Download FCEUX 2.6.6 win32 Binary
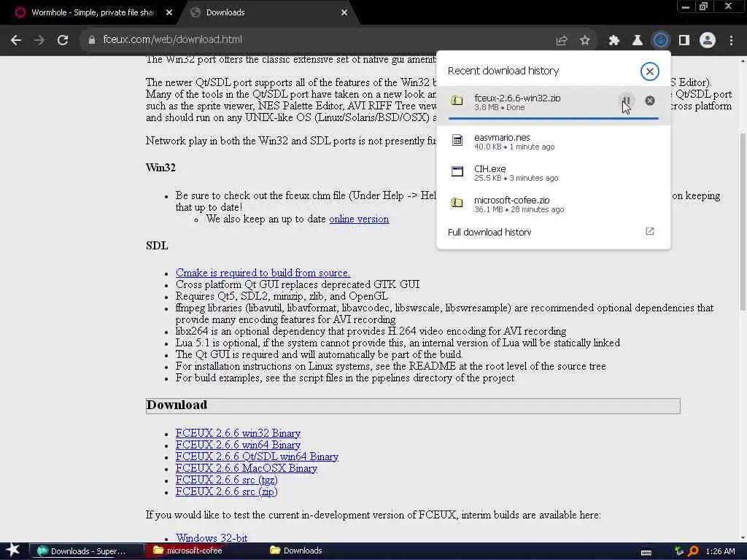Image resolution: width=747 pixels, height=560 pixels. coord(238,433)
